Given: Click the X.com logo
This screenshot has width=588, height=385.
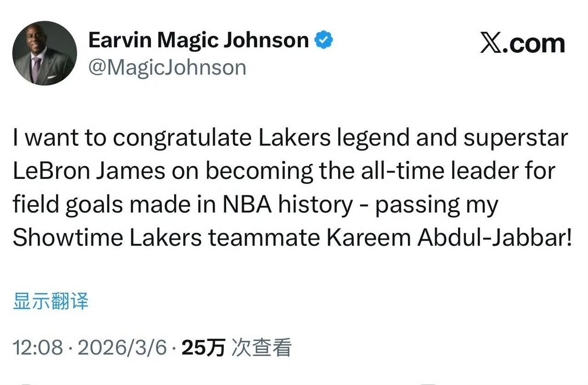Looking at the screenshot, I should tap(523, 43).
